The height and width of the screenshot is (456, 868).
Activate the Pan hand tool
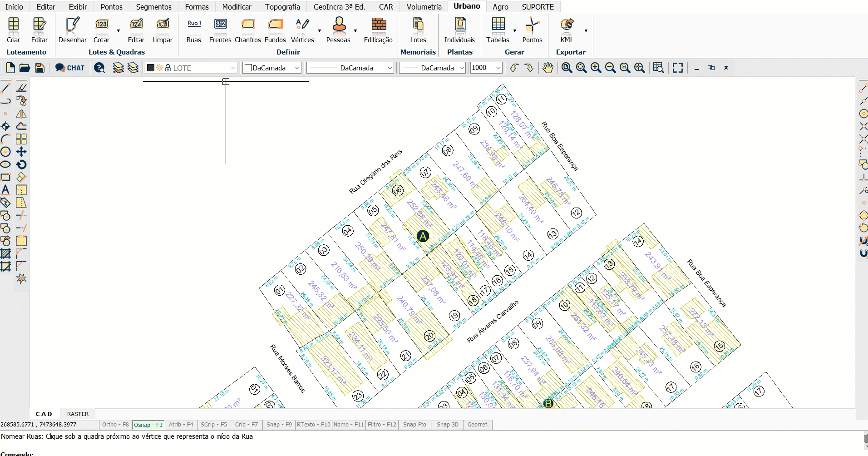(x=548, y=68)
